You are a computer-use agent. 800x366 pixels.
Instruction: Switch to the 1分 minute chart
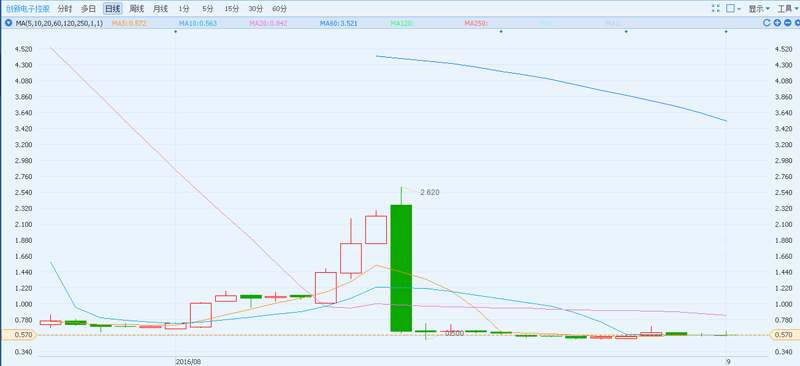[x=184, y=9]
